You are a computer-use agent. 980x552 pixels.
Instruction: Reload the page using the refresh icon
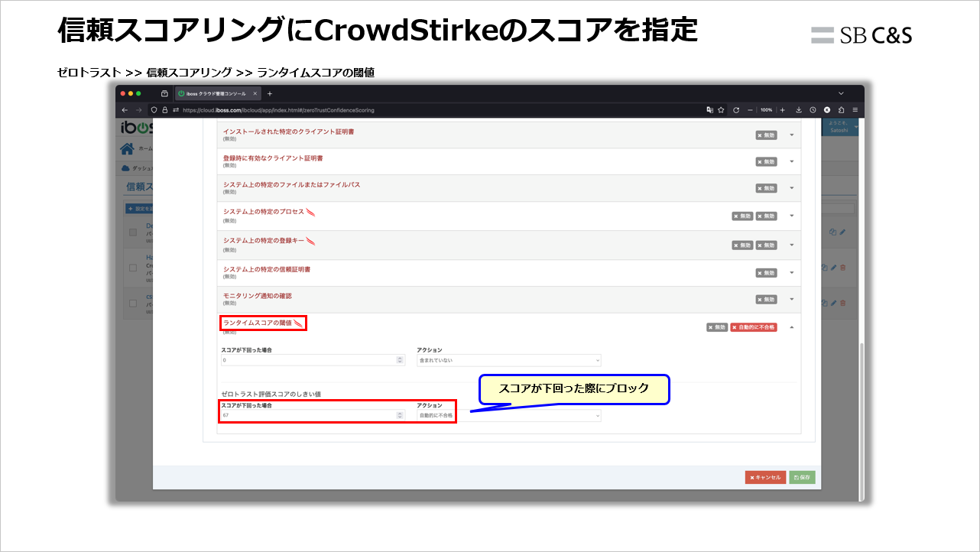(x=737, y=110)
